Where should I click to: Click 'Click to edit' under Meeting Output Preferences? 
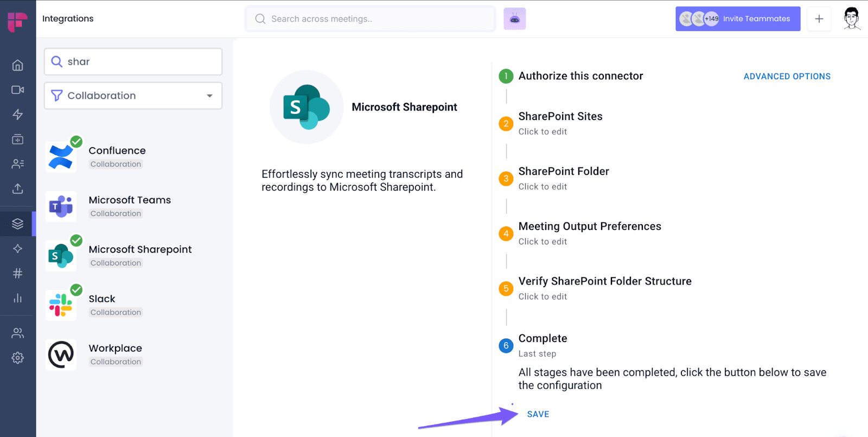(542, 242)
